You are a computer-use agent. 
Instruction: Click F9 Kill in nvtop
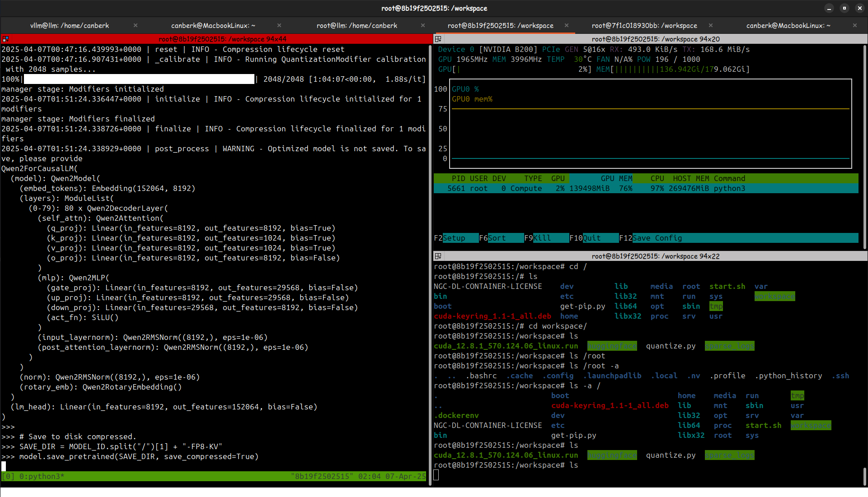click(x=546, y=238)
